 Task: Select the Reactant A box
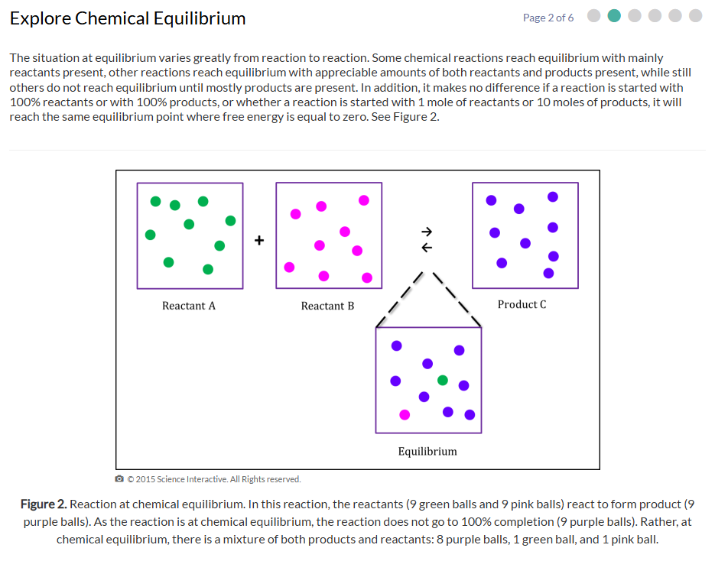pyautogui.click(x=190, y=235)
